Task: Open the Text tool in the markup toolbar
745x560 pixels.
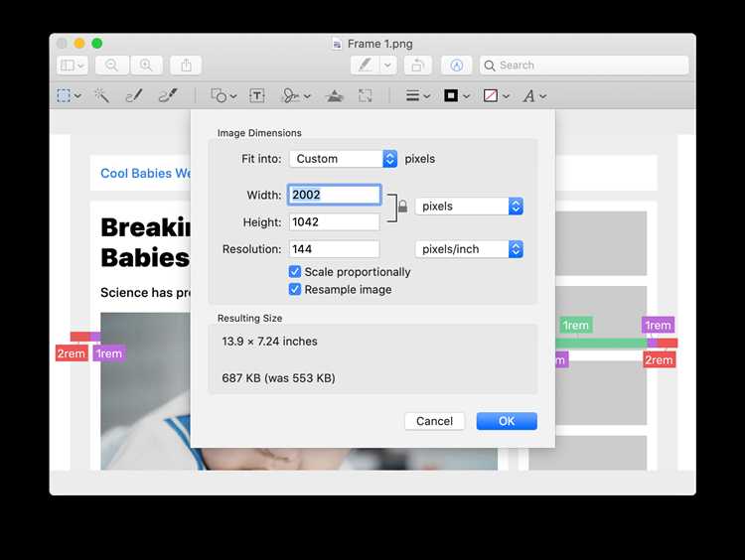Action: point(257,96)
